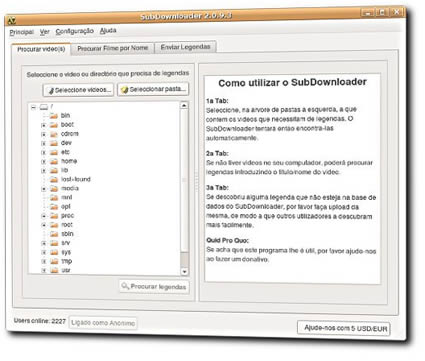Select the etc folder icon
This screenshot has height=361, width=425.
pyautogui.click(x=54, y=152)
